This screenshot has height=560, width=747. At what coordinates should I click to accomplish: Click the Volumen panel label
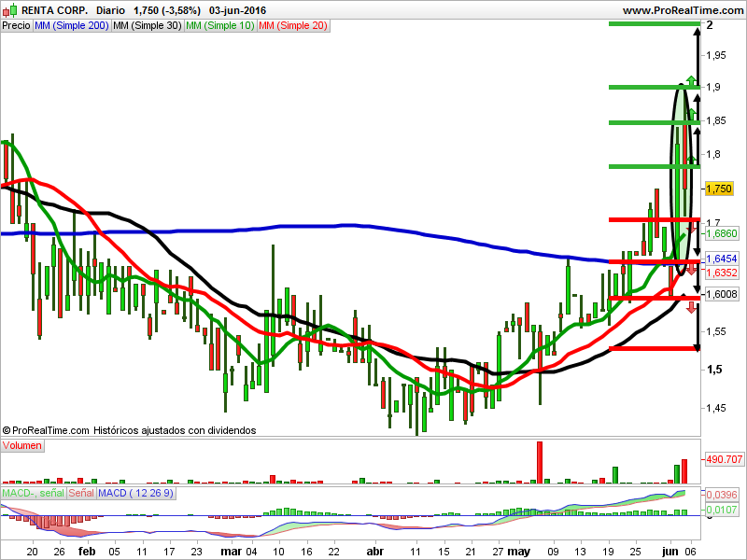21,446
